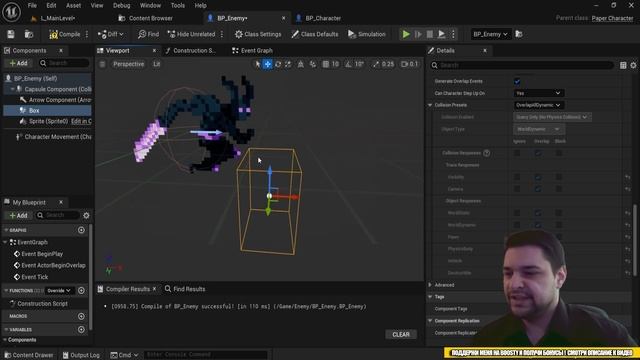The width and height of the screenshot is (640, 360).
Task: Compile the BP_Enemy blueprint
Action: coord(64,34)
